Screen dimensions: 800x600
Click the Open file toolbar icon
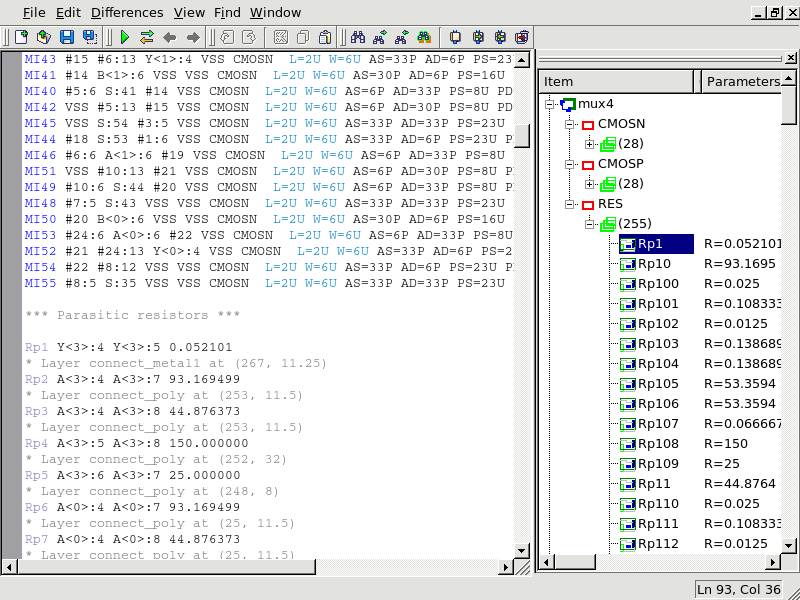pos(44,37)
